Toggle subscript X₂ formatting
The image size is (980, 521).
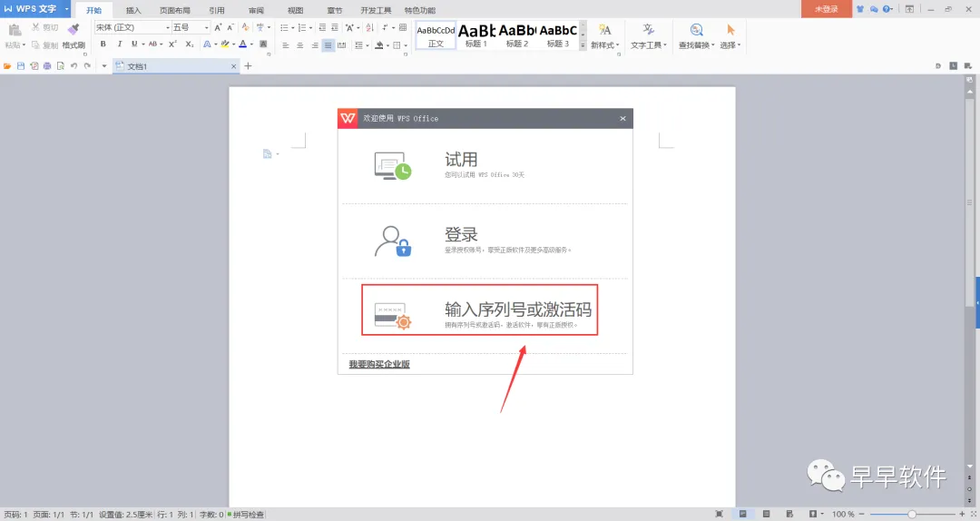190,44
